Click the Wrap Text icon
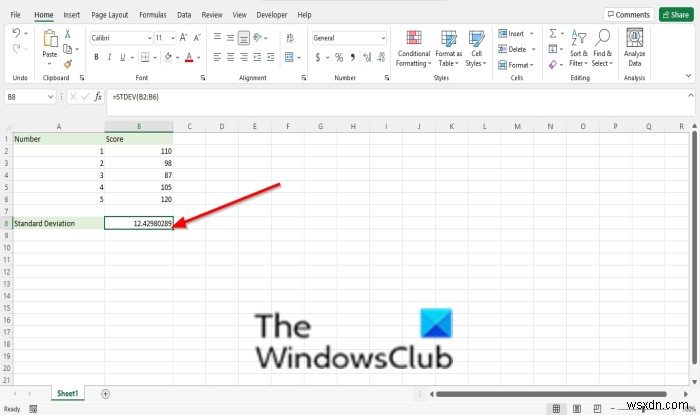 coord(290,38)
